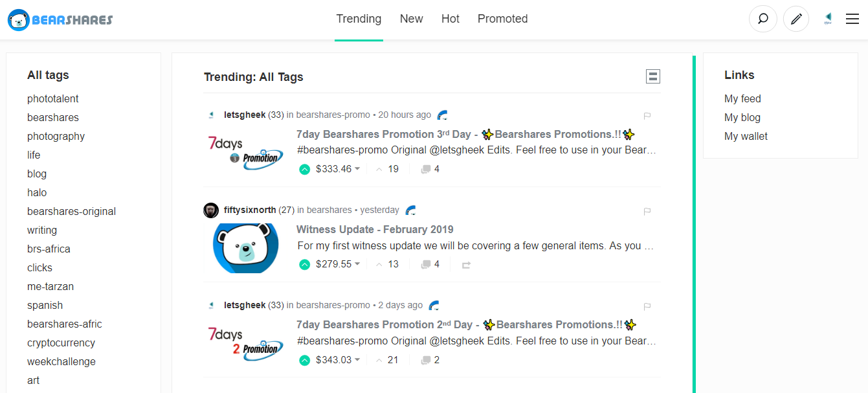
Task: Open the hamburger menu
Action: click(x=852, y=19)
